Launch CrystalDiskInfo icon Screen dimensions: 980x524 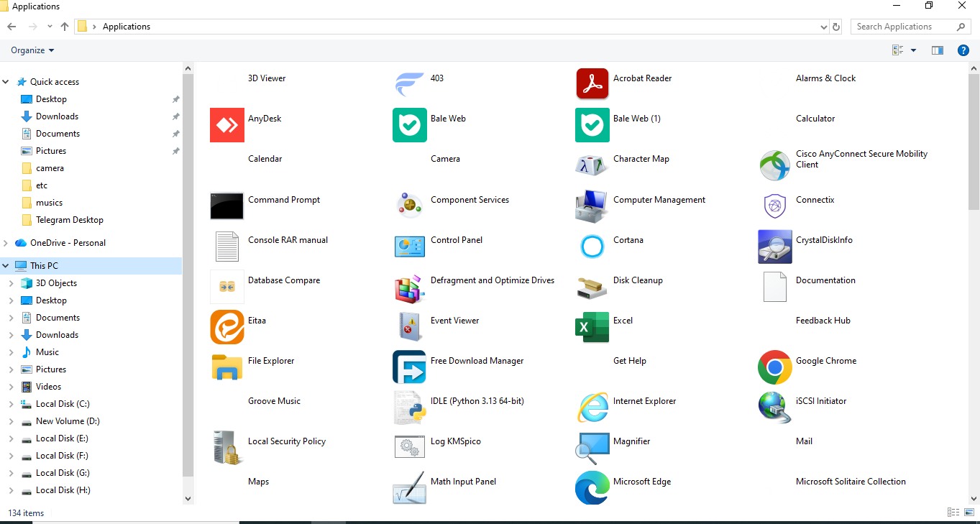pyautogui.click(x=775, y=247)
